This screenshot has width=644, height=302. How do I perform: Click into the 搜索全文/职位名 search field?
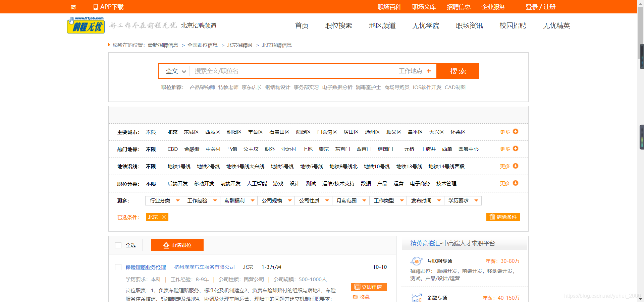(291, 71)
